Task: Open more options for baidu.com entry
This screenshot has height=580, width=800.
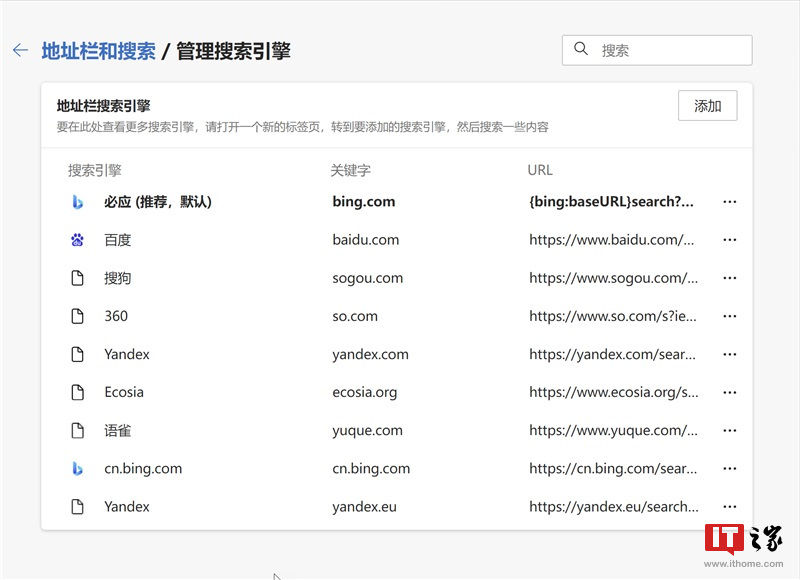Action: [x=730, y=239]
